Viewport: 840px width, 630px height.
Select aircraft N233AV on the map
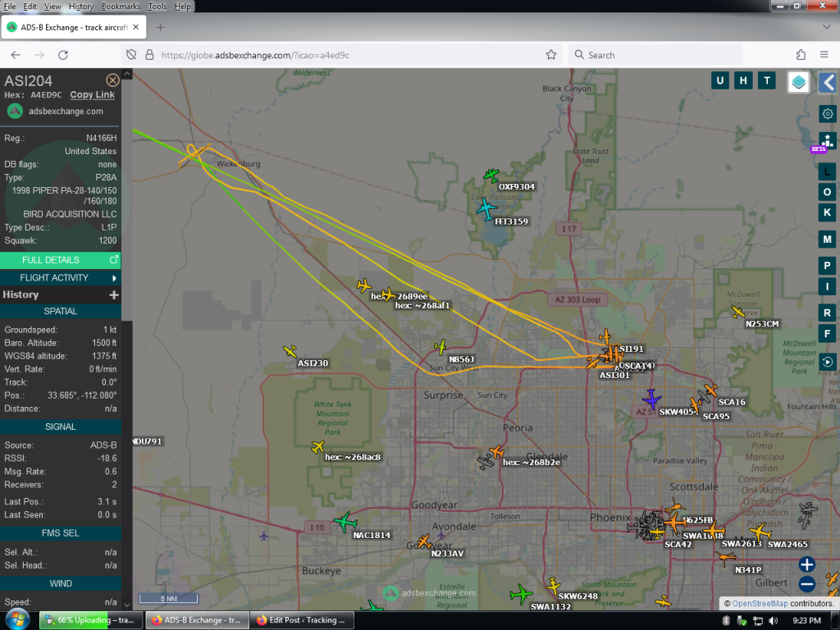(x=424, y=541)
